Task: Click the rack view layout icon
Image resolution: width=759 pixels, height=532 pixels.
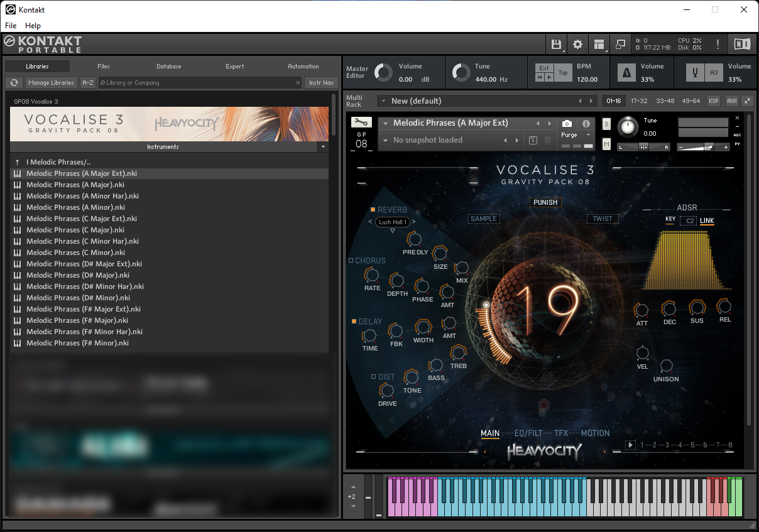Action: click(599, 44)
